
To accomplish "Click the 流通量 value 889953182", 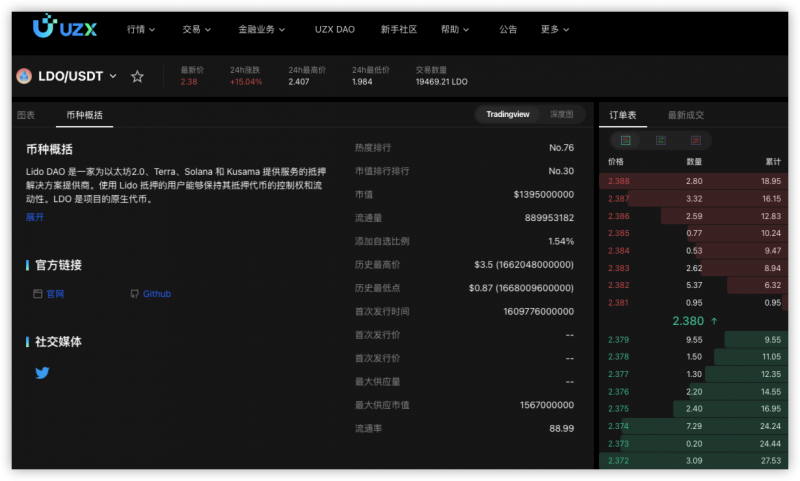I will [x=549, y=218].
